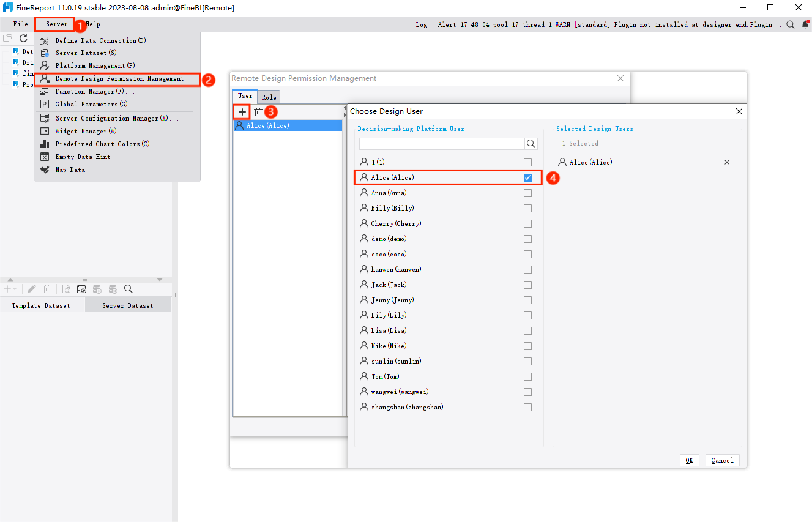Uncheck the Alice (Alice) checkbox
This screenshot has height=522, width=812.
(x=527, y=177)
